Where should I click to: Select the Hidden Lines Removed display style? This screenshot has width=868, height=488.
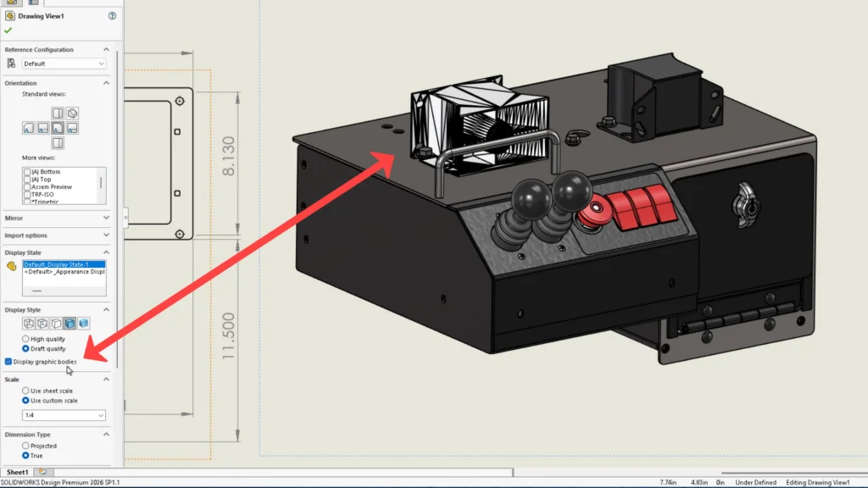pyautogui.click(x=57, y=324)
